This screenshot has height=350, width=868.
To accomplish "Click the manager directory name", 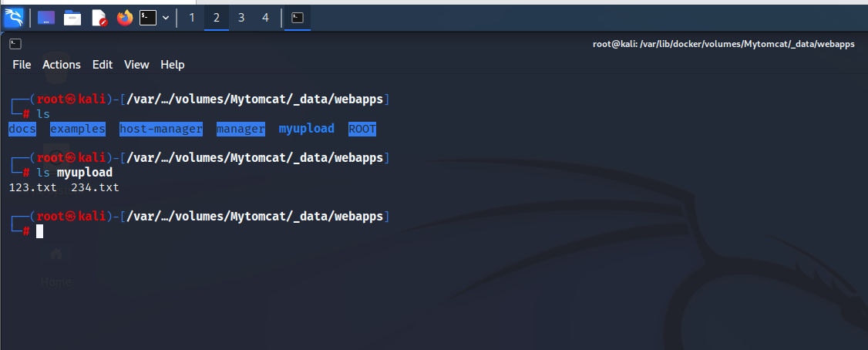I will click(241, 129).
